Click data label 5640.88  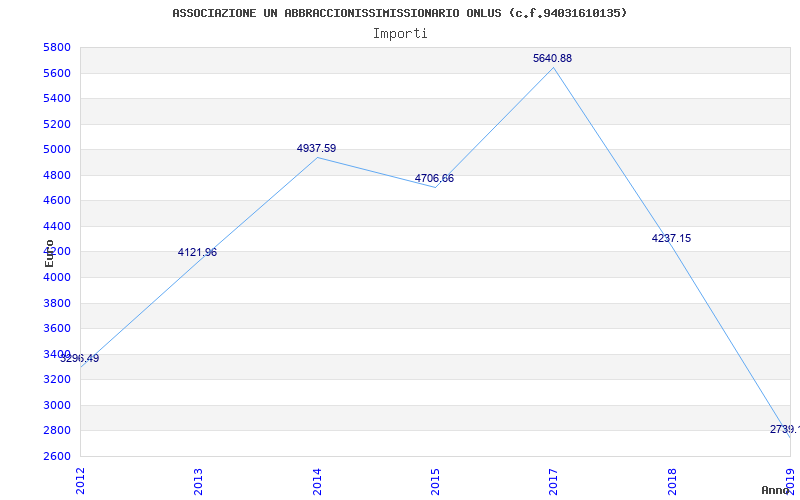click(553, 58)
